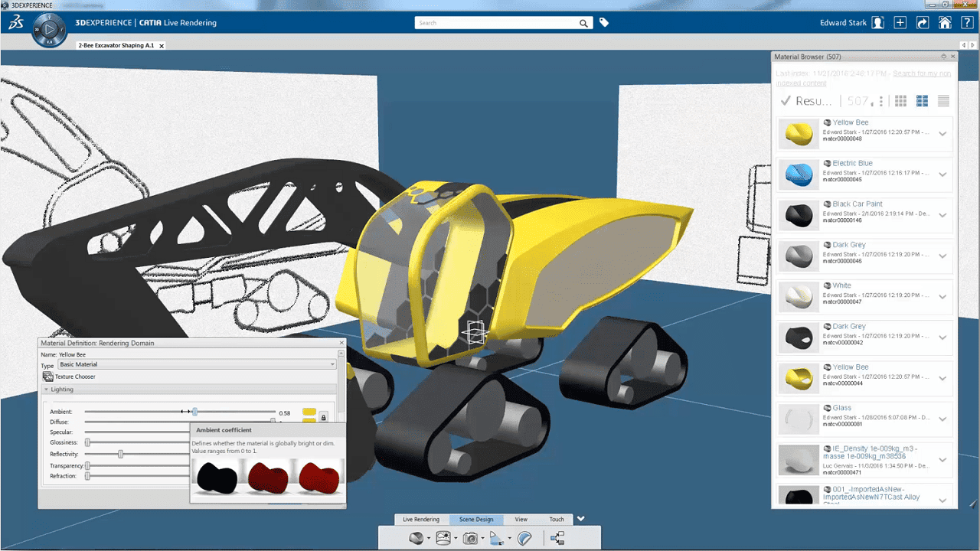Click the Black Car Paint material name
The image size is (980, 551).
pos(857,204)
